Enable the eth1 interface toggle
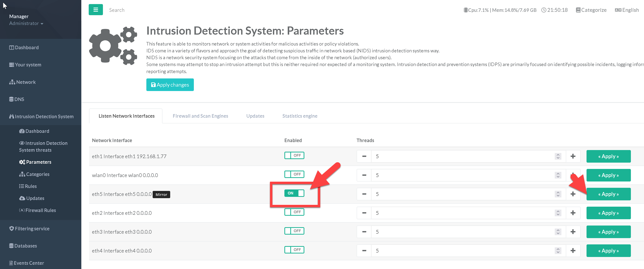 294,155
